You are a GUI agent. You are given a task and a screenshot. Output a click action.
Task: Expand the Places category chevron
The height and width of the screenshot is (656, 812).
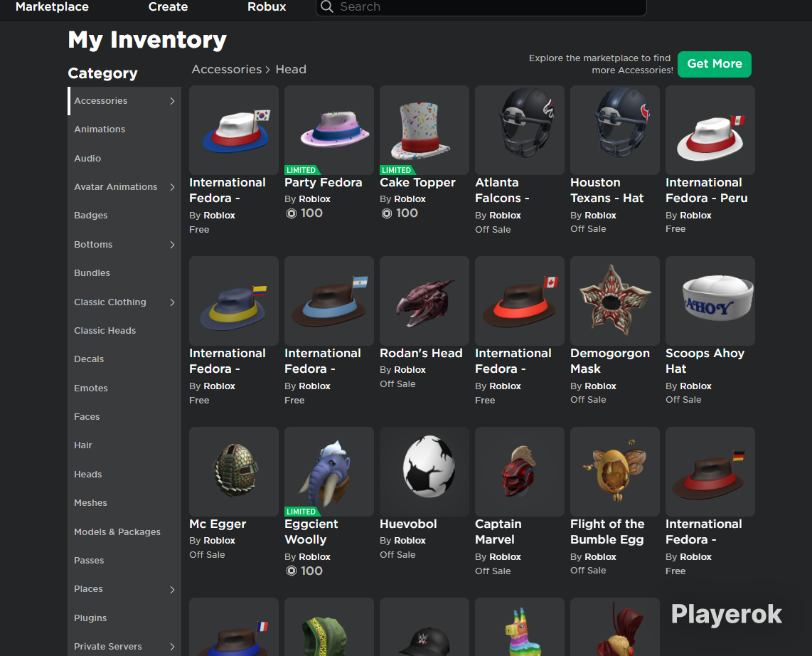173,590
